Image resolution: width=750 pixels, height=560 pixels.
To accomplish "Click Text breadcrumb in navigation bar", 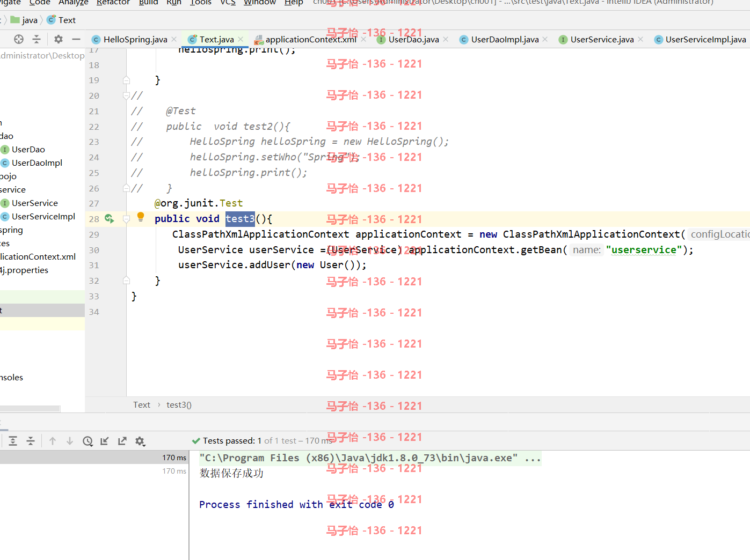I will pyautogui.click(x=61, y=20).
